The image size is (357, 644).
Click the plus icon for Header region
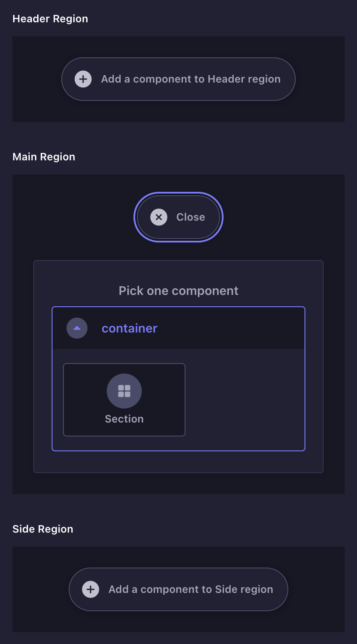pyautogui.click(x=83, y=79)
